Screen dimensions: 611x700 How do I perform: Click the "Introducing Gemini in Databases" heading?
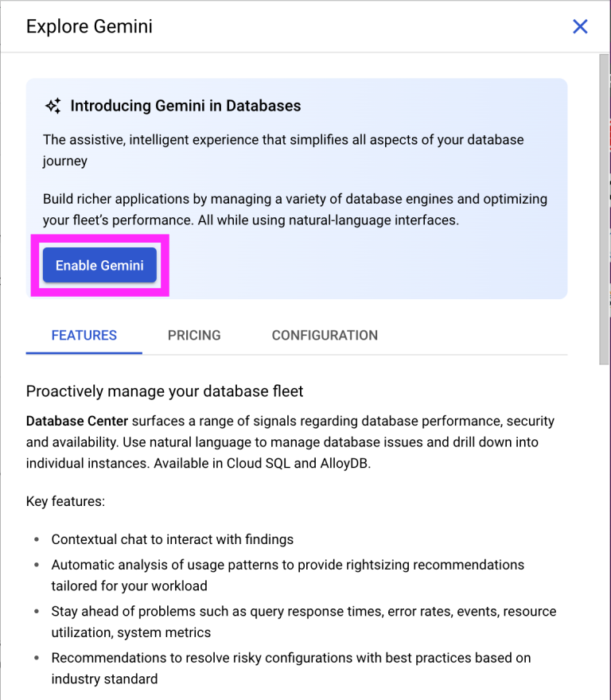coord(185,106)
